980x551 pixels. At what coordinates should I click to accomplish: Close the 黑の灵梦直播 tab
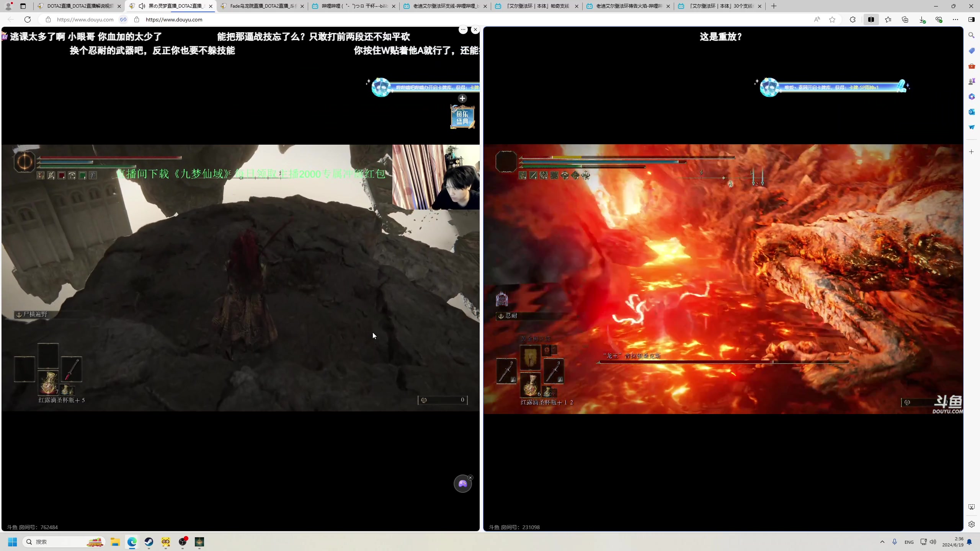[x=211, y=6]
